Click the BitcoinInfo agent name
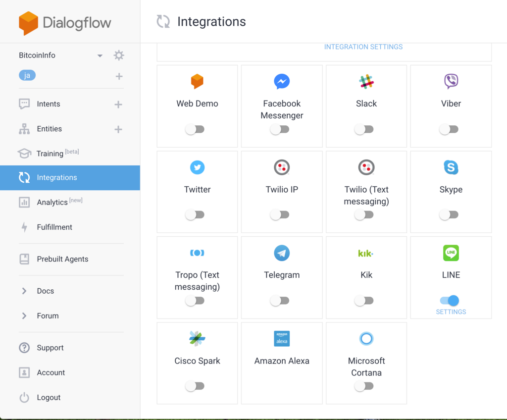 pos(37,55)
